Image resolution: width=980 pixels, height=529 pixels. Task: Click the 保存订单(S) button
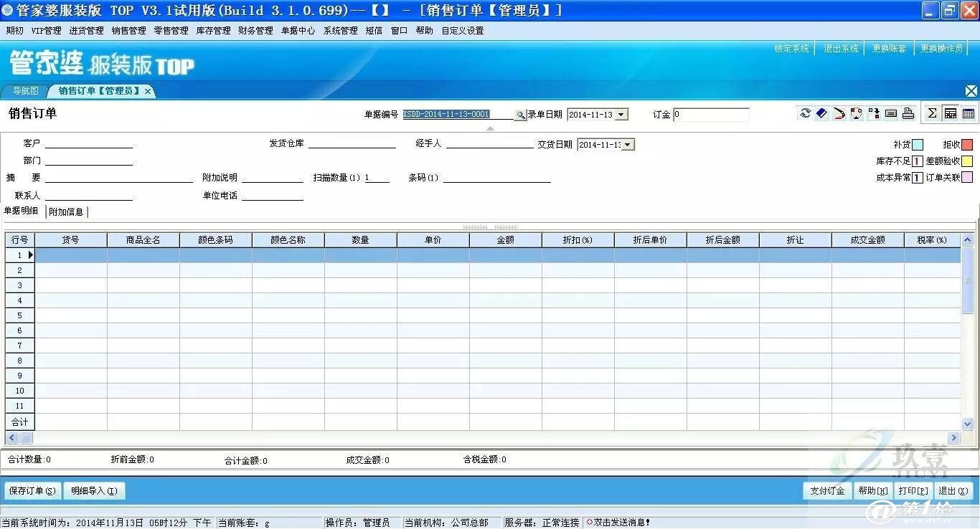tap(32, 490)
